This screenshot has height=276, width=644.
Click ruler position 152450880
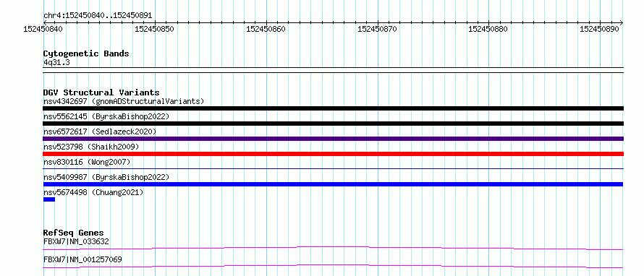click(488, 29)
